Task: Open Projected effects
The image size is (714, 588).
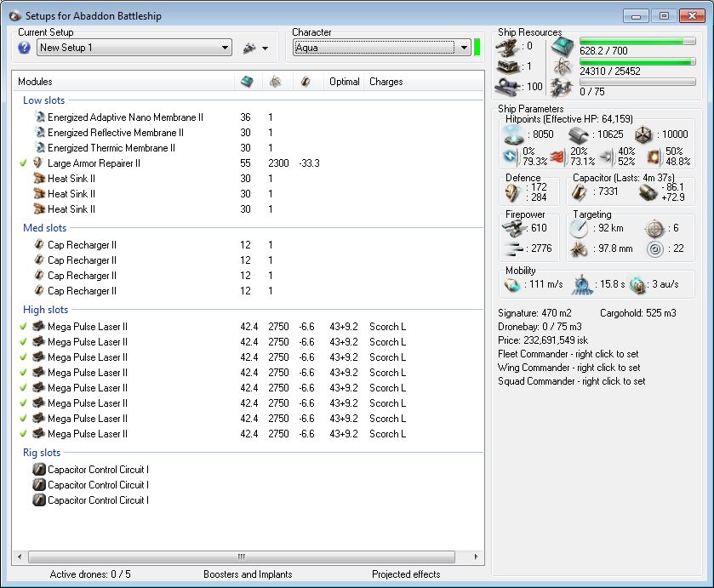Action: pos(406,574)
